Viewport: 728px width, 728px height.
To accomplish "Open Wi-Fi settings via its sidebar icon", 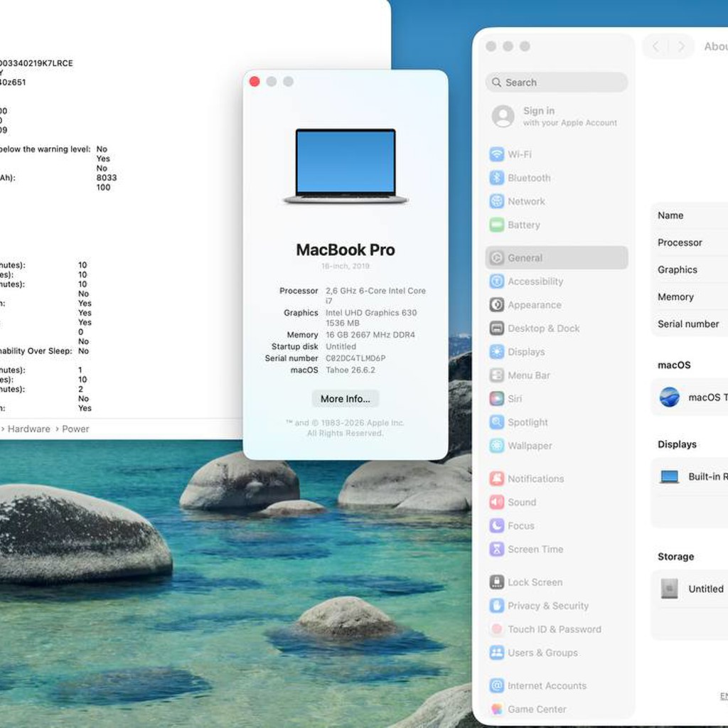I will (496, 154).
